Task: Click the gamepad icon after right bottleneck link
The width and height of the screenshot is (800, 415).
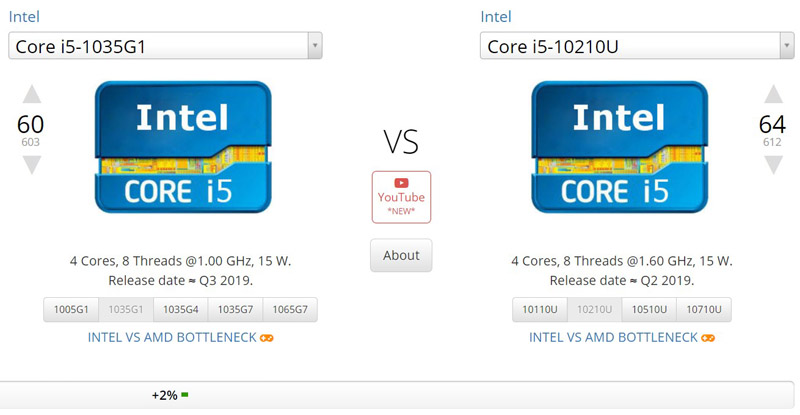Action: 708,338
